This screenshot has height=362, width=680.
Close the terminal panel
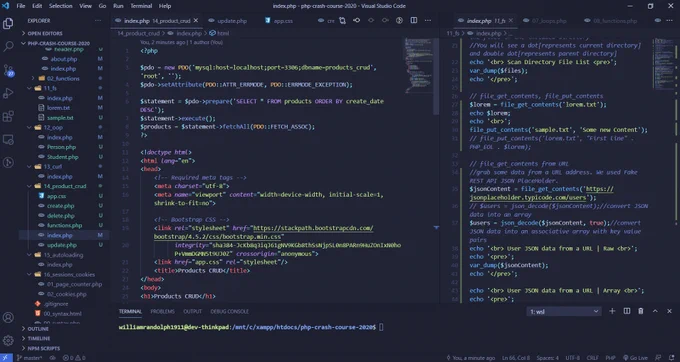(670, 311)
